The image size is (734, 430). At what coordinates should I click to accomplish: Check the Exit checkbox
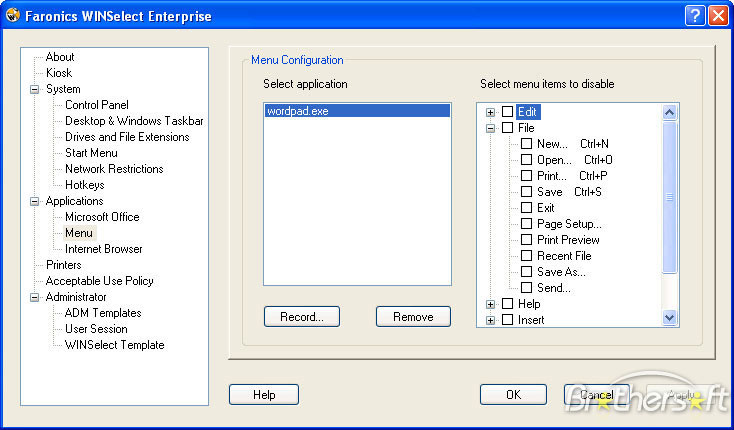pyautogui.click(x=527, y=208)
